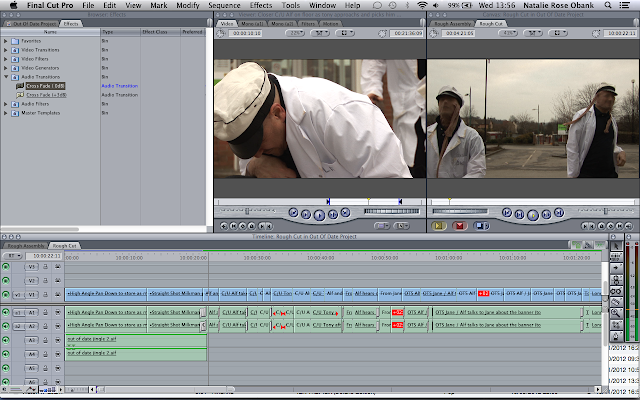This screenshot has height=400, width=640.
Task: Toggle visibility of video track V3
Action: [x=6, y=267]
